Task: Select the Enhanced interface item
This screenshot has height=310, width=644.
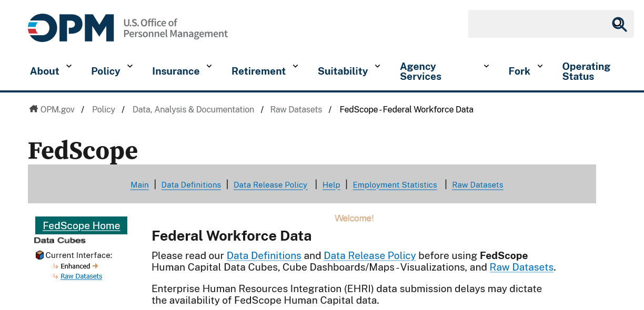Action: pos(75,266)
